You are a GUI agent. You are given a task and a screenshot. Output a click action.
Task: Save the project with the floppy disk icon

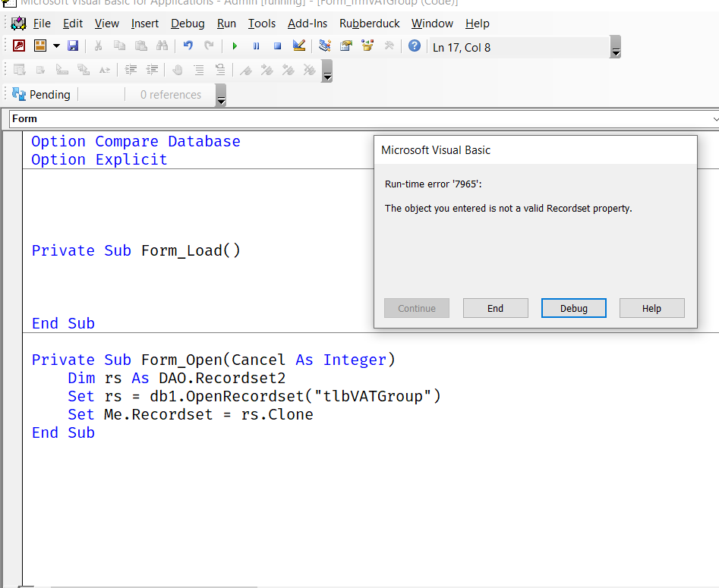click(x=73, y=46)
